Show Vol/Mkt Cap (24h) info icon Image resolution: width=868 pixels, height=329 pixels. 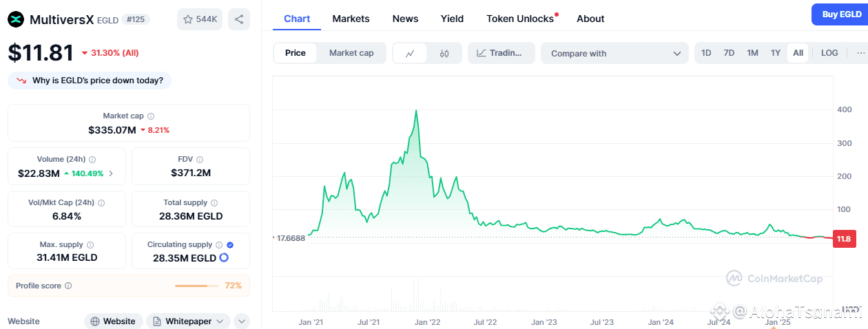tap(101, 203)
